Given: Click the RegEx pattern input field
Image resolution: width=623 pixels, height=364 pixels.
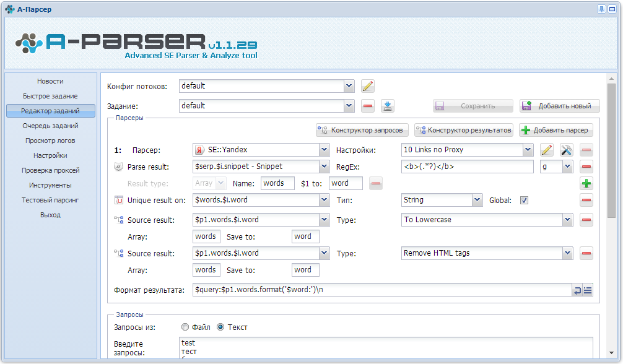Looking at the screenshot, I should (467, 167).
